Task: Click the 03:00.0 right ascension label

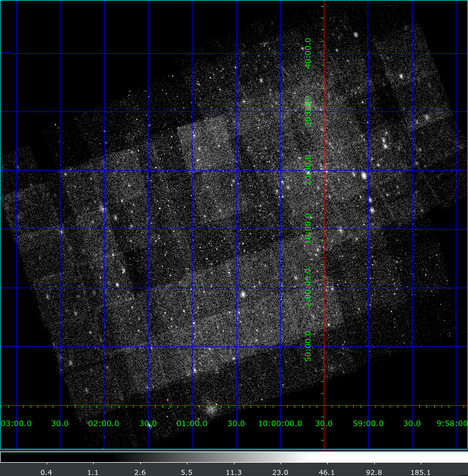Action: coord(17,423)
